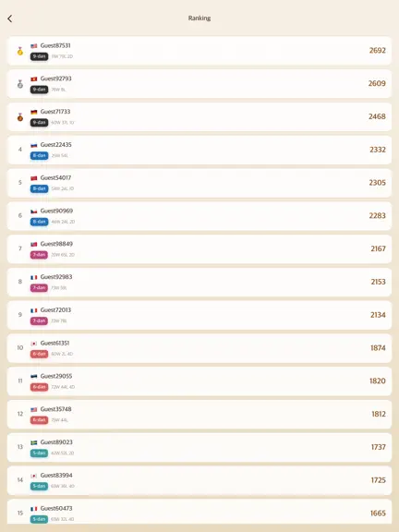The width and height of the screenshot is (399, 532).
Task: Go back using the back arrow
Action: pos(10,18)
